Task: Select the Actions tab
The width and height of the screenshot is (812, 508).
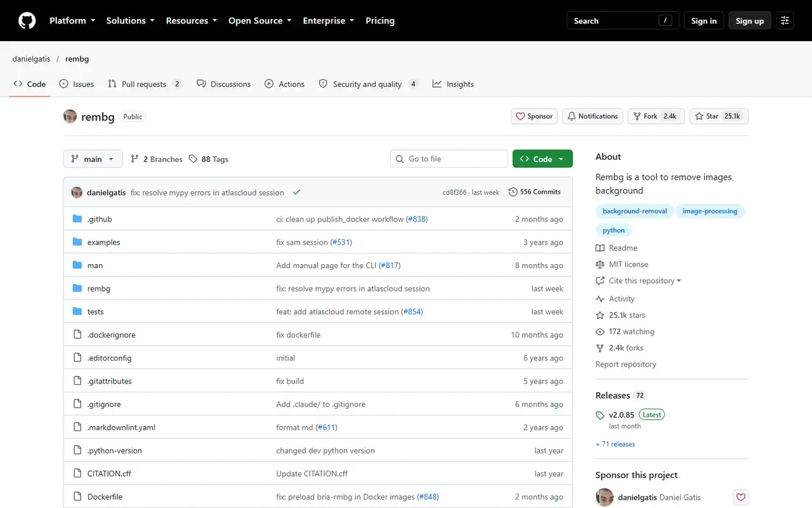Action: (285, 84)
